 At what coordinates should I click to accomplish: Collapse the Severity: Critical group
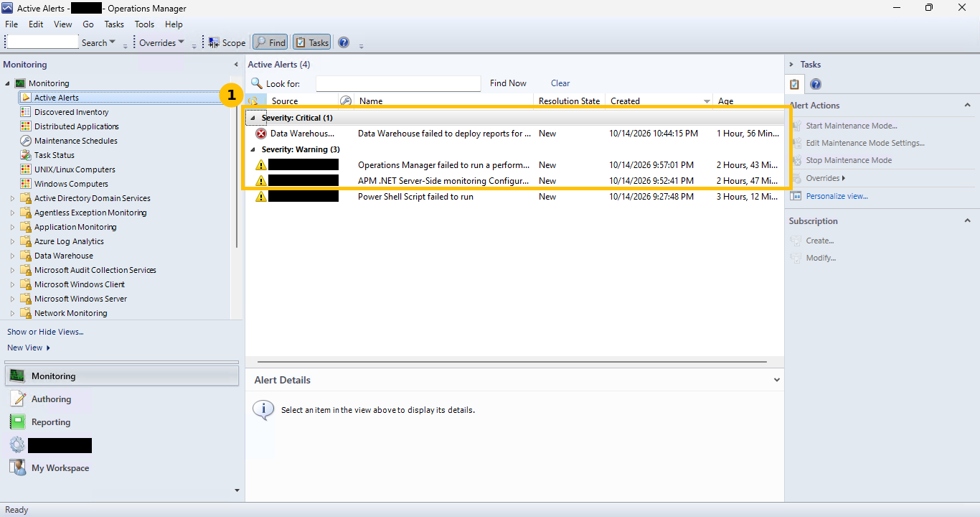click(x=253, y=118)
